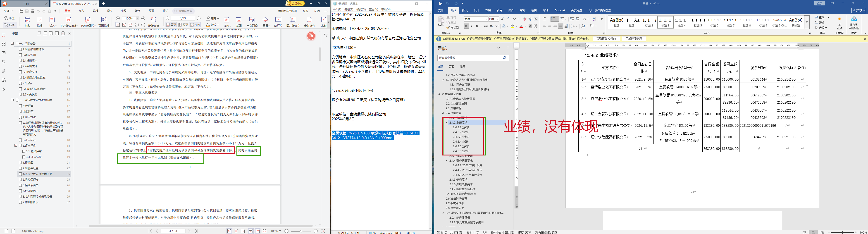
Task: Open the 会员中心 VIP center
Action: pyautogui.click(x=295, y=3)
